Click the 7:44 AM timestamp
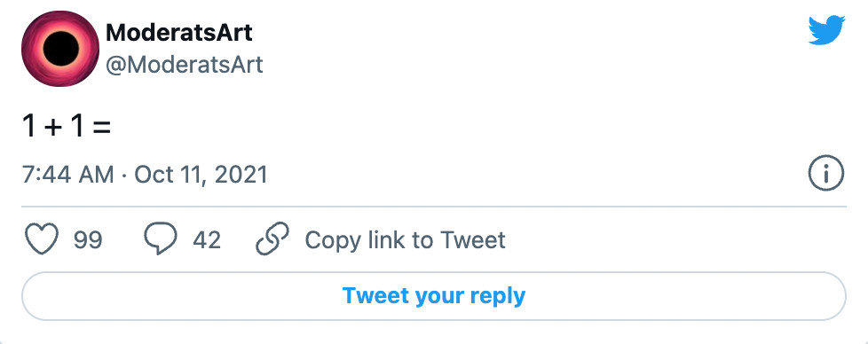The width and height of the screenshot is (868, 344). pos(68,175)
